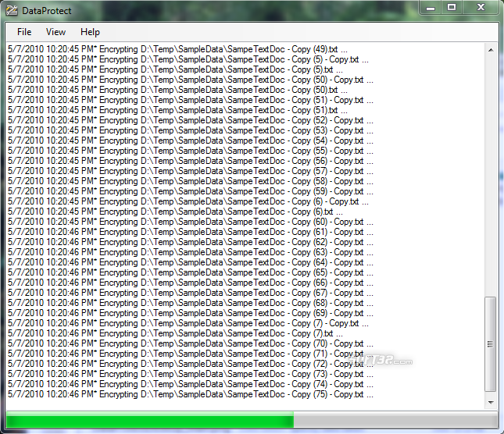The image size is (504, 434).
Task: Click the scrollbar up arrow
Action: (491, 50)
